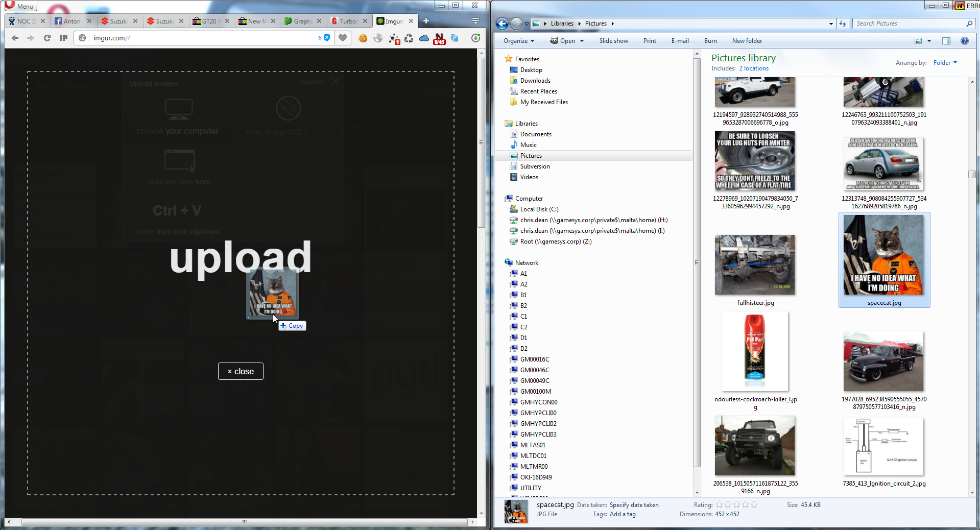This screenshot has width=980, height=530.
Task: Click the close button on upload overlay
Action: [241, 371]
